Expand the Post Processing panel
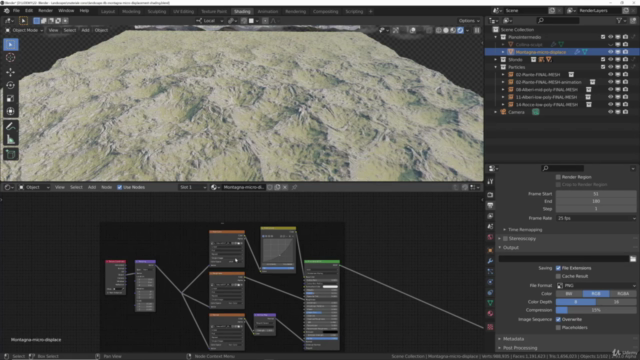This screenshot has height=360, width=640. pyautogui.click(x=520, y=348)
